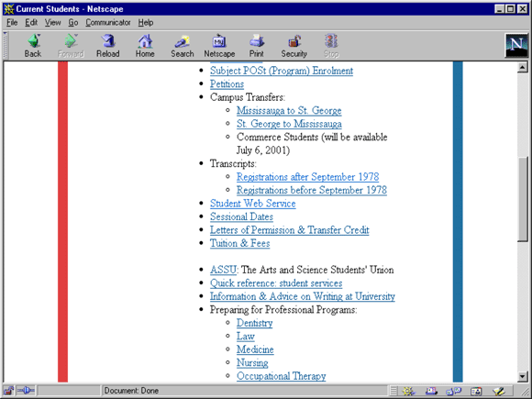Screen dimensions: 532x399
Task: Follow the Dentistry link
Action: pyautogui.click(x=254, y=323)
